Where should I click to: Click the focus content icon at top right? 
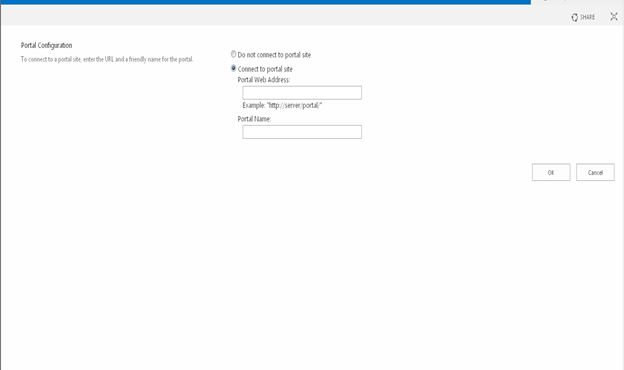pyautogui.click(x=614, y=17)
